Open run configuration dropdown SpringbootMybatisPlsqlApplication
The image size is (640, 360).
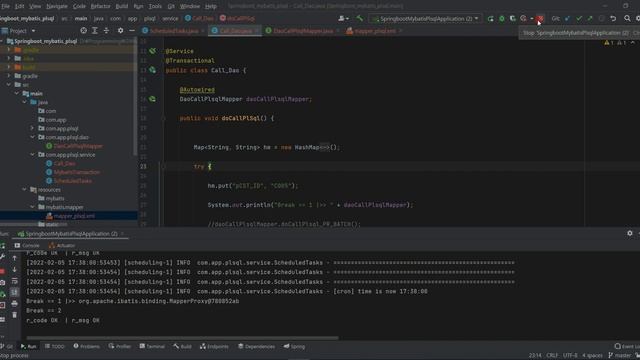click(x=426, y=19)
